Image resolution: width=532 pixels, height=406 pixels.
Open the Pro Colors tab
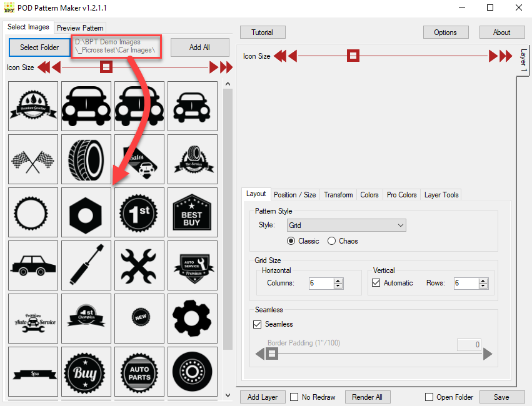(x=401, y=195)
